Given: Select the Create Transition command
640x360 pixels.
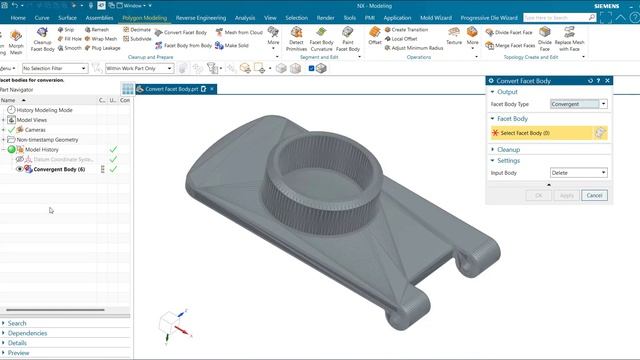Looking at the screenshot, I should click(x=406, y=30).
